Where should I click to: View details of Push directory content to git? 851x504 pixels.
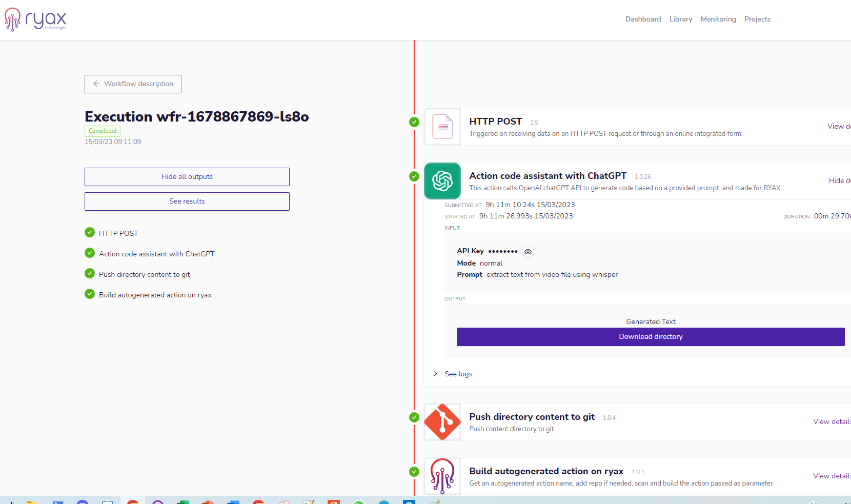click(x=832, y=421)
